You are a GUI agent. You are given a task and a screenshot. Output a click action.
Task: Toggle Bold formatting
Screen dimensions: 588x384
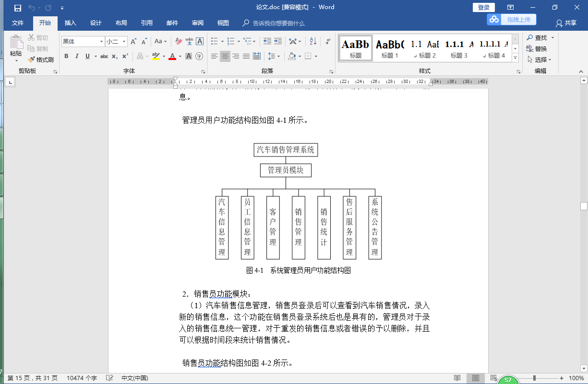coord(66,56)
